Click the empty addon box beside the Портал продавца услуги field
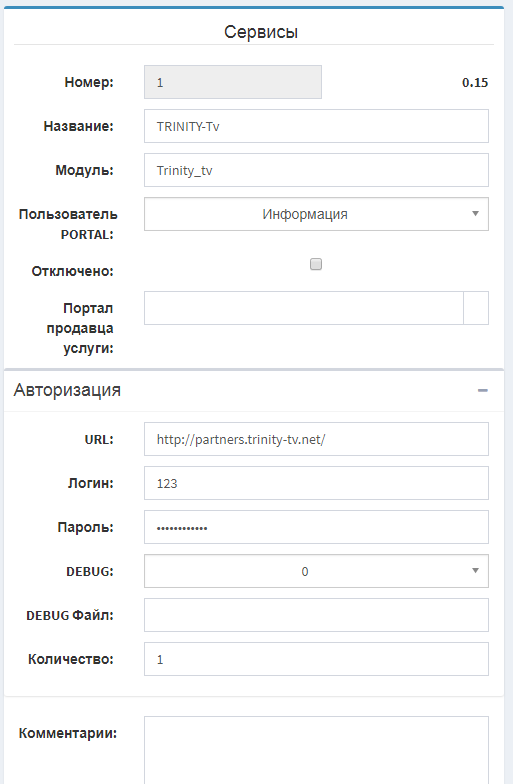513x784 pixels. [476, 308]
